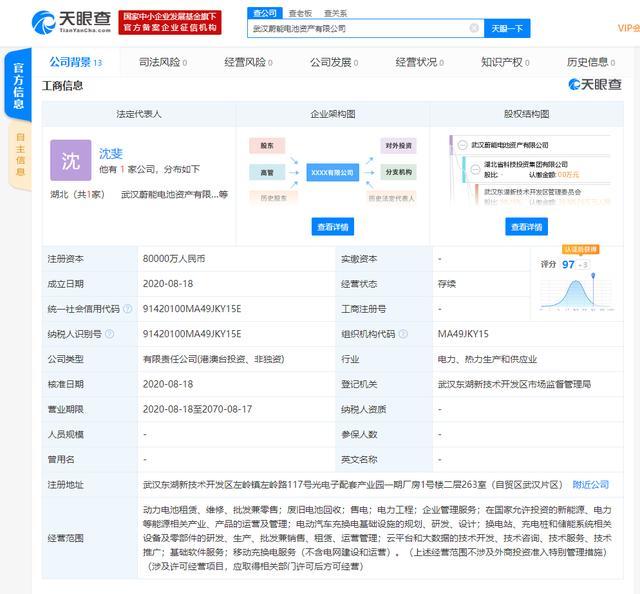Collapse the 武汉蔚能电池资产有限公司 node in equity tree

pos(462,145)
